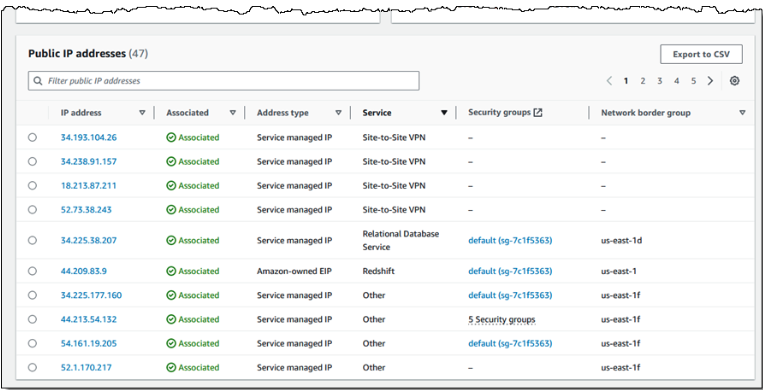Viewport: 763px width, 390px height.
Task: Open table preferences gear icon
Action: coord(734,81)
